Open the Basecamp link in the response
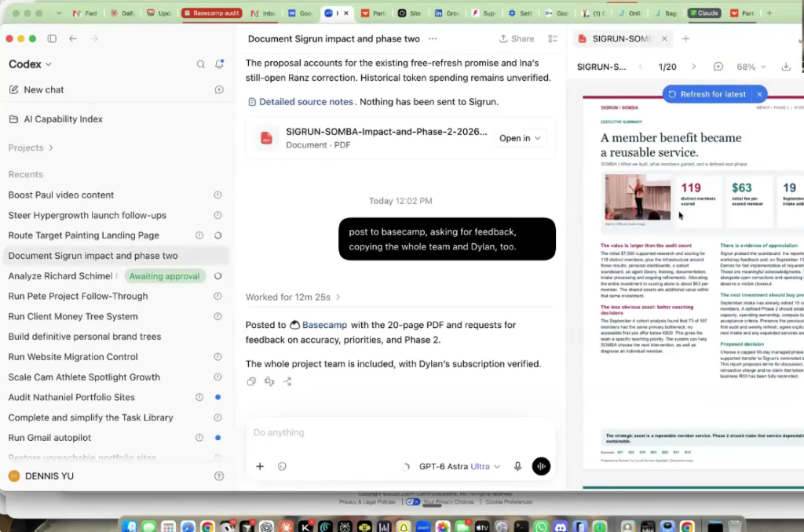The height and width of the screenshot is (532, 804). [x=324, y=325]
